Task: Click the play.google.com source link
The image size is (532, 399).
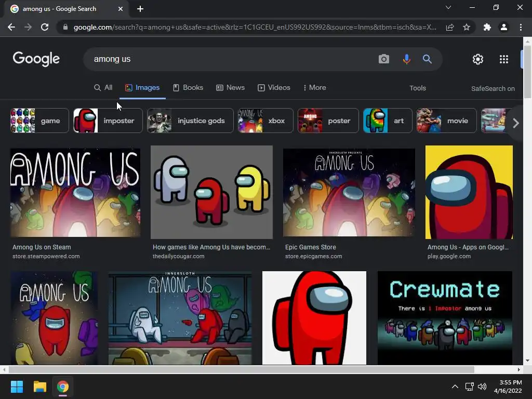Action: pyautogui.click(x=449, y=257)
